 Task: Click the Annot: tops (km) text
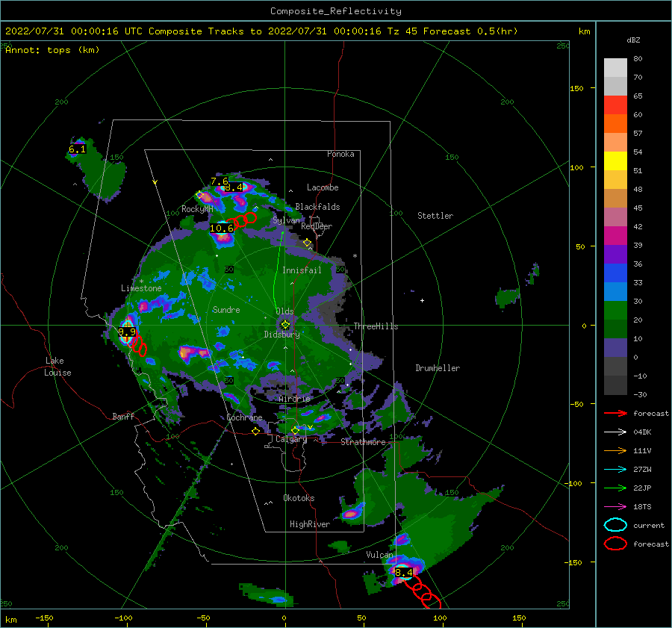(52, 50)
